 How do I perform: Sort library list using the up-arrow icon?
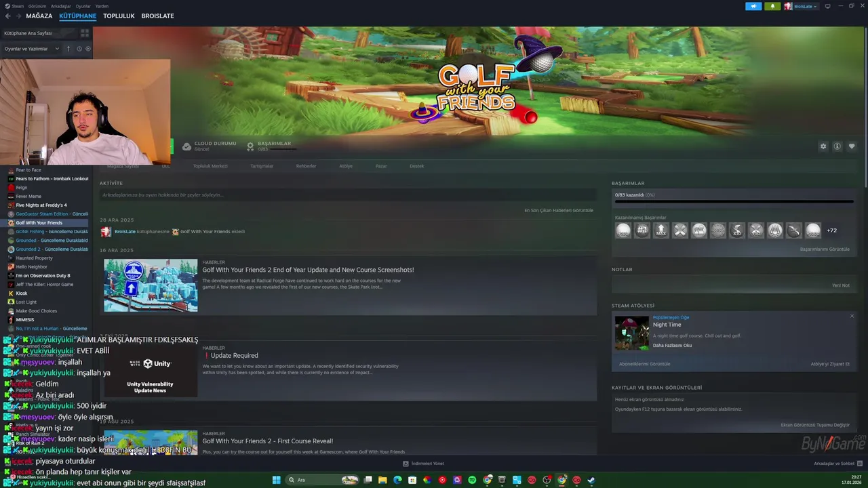click(x=68, y=49)
